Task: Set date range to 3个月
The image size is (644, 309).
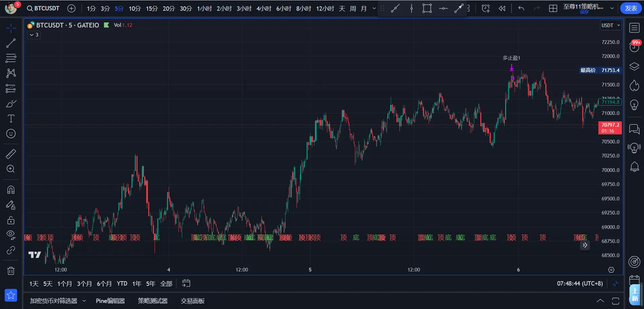Action: click(85, 284)
